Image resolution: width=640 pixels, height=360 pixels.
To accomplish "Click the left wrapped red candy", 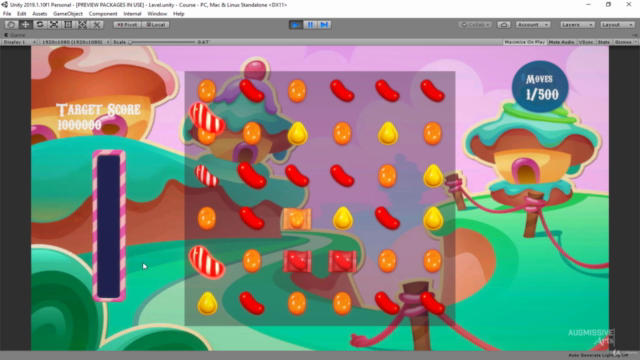I will coord(297,262).
